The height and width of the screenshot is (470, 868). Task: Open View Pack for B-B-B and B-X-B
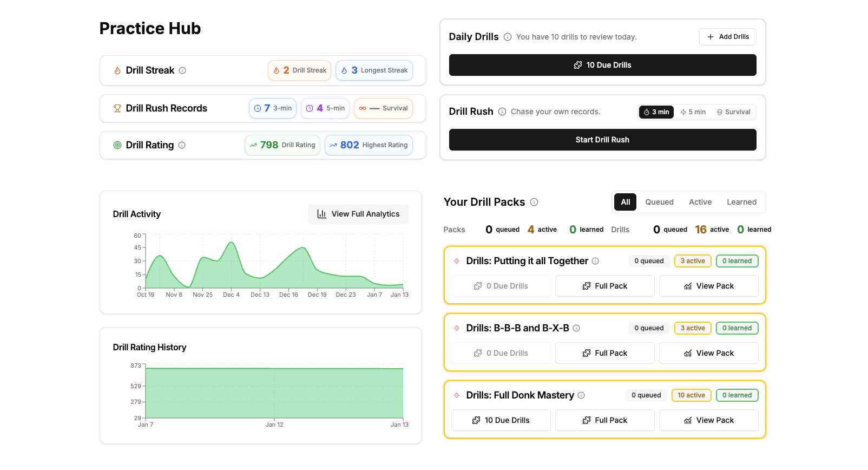pos(709,353)
